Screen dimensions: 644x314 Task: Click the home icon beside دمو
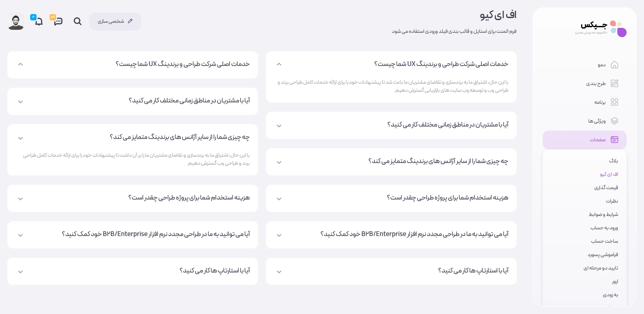pos(614,65)
